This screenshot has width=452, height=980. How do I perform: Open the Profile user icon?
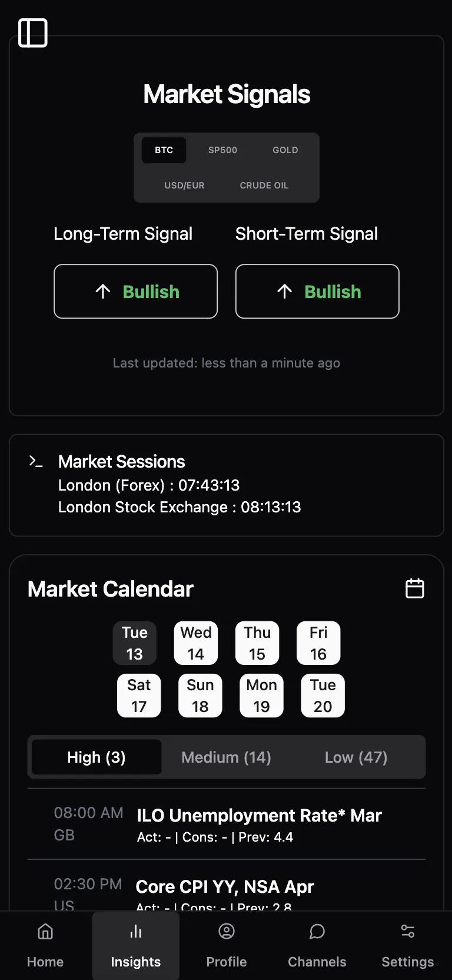[227, 932]
